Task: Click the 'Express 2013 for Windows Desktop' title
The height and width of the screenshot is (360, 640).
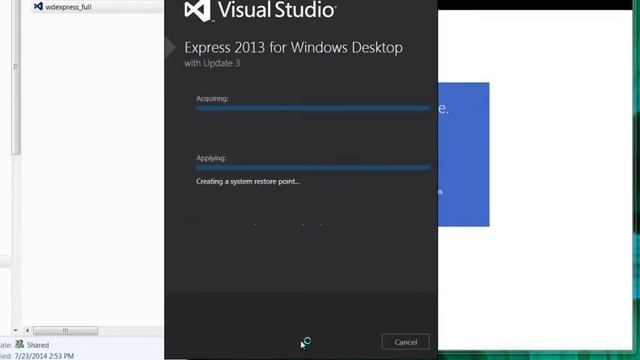Action: point(293,48)
